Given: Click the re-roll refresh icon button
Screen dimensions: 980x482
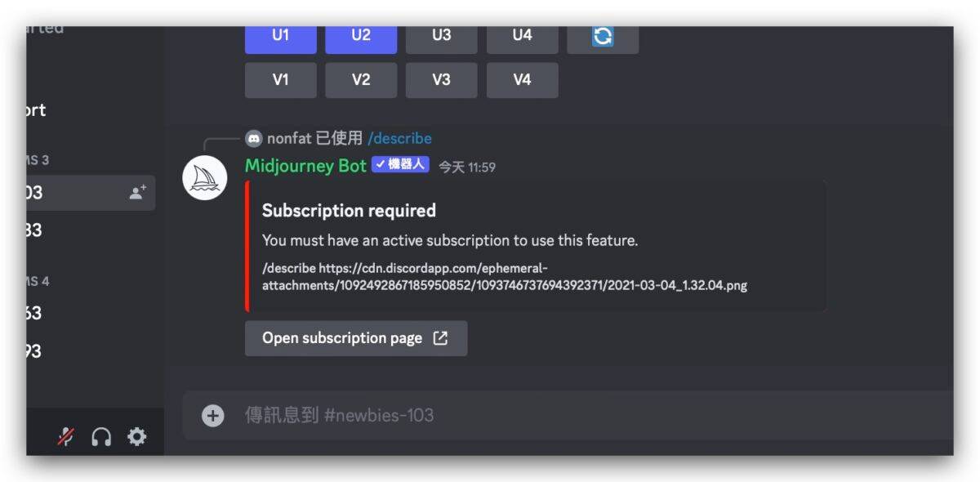Looking at the screenshot, I should 603,37.
